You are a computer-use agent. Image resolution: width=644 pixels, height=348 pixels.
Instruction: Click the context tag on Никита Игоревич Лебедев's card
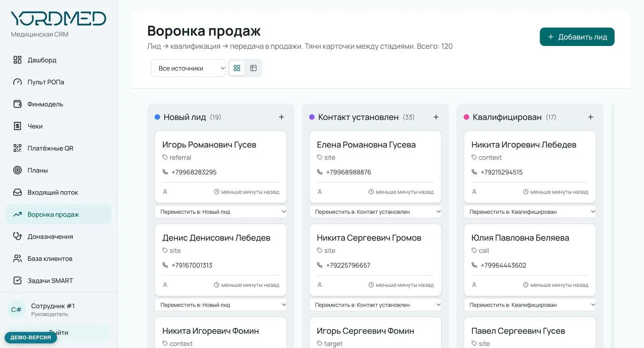[x=487, y=158]
